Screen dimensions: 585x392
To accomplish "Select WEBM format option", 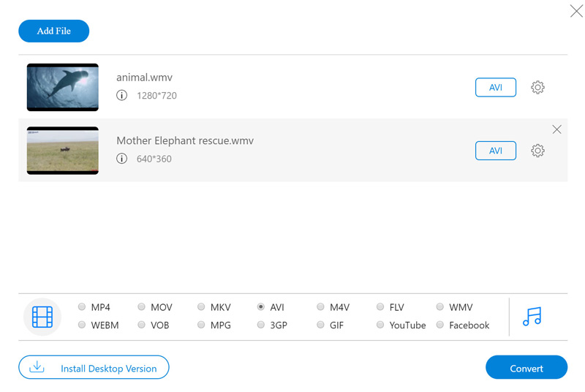I will click(x=82, y=325).
